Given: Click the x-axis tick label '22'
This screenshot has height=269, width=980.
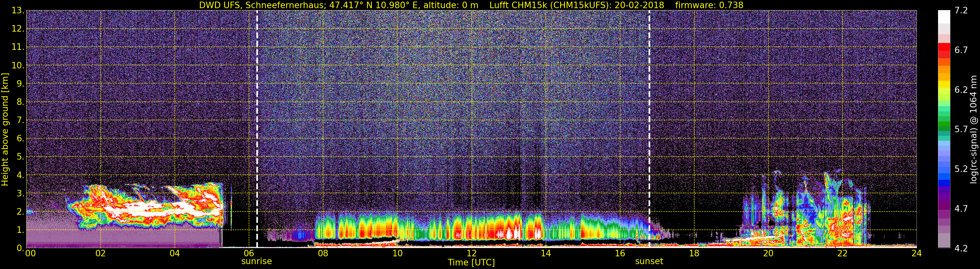Looking at the screenshot, I should [842, 253].
